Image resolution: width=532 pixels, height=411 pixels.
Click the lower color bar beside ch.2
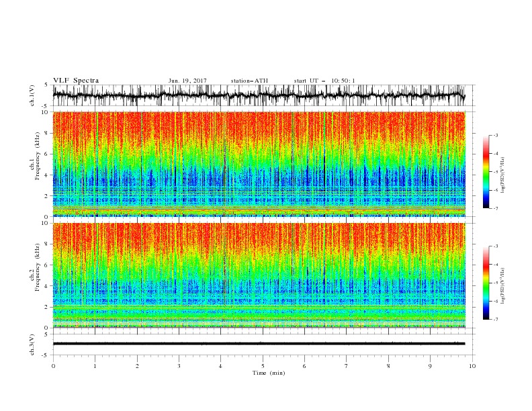coord(486,283)
